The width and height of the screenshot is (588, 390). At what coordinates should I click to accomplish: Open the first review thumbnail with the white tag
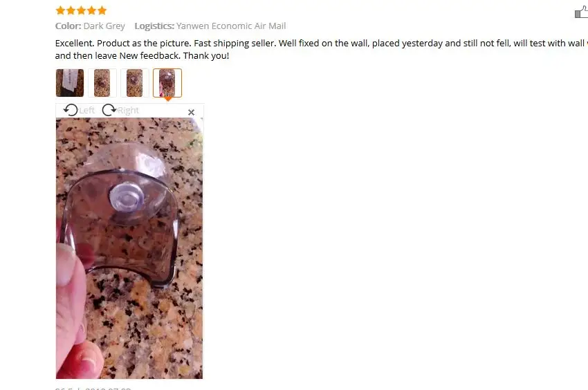[x=70, y=83]
